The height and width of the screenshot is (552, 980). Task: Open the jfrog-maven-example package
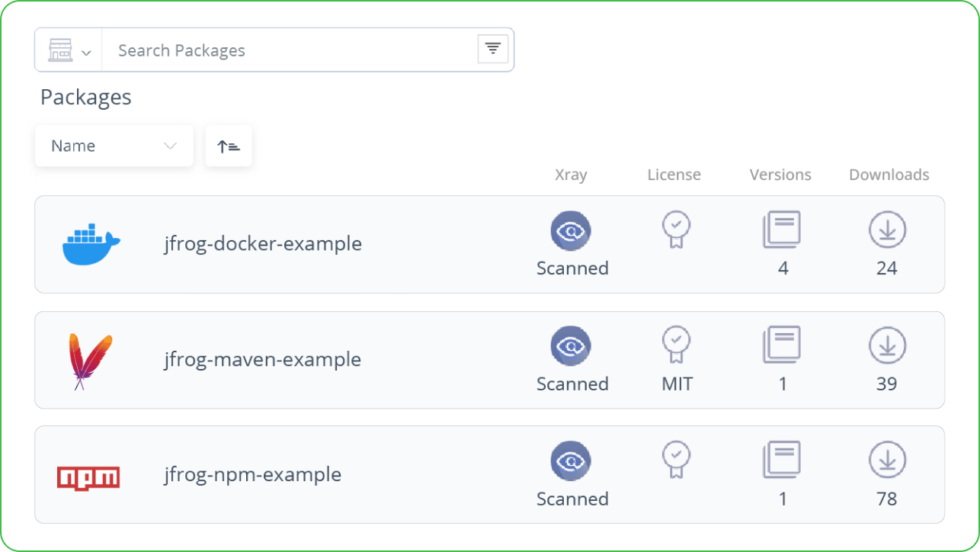pos(263,359)
